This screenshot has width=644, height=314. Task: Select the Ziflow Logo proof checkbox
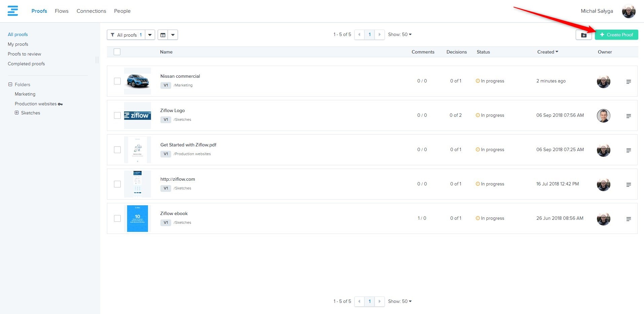pyautogui.click(x=117, y=115)
